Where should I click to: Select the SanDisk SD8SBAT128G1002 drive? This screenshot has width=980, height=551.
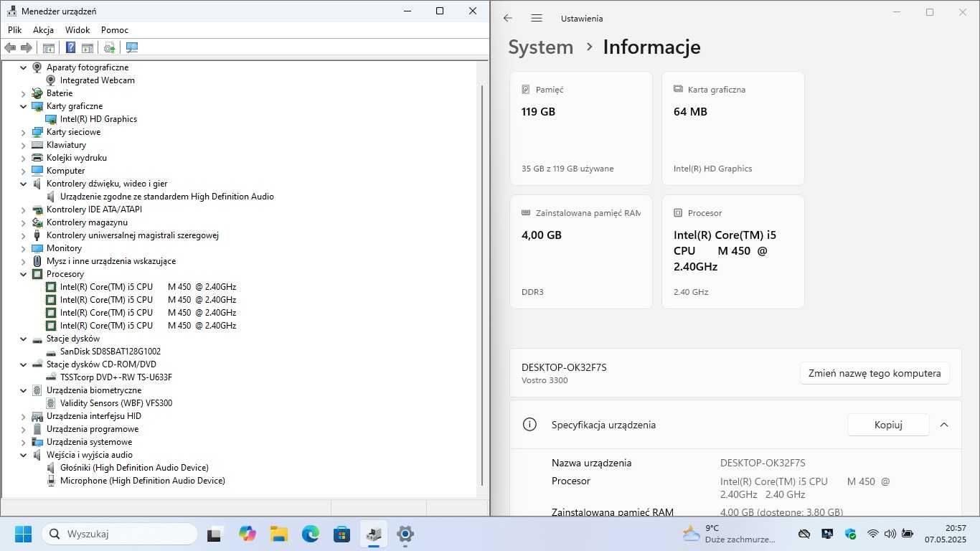tap(110, 352)
